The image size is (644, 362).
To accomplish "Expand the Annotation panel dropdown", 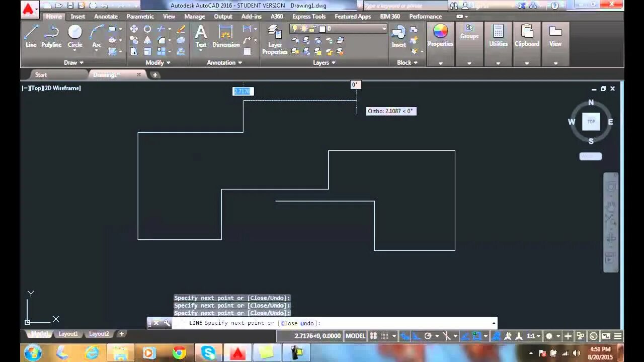I will pos(224,63).
